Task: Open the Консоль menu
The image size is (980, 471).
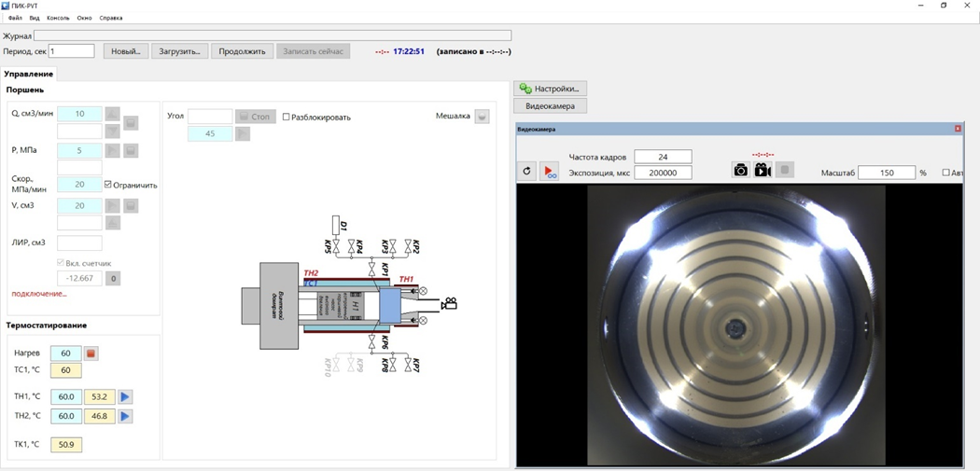Action: pyautogui.click(x=58, y=18)
